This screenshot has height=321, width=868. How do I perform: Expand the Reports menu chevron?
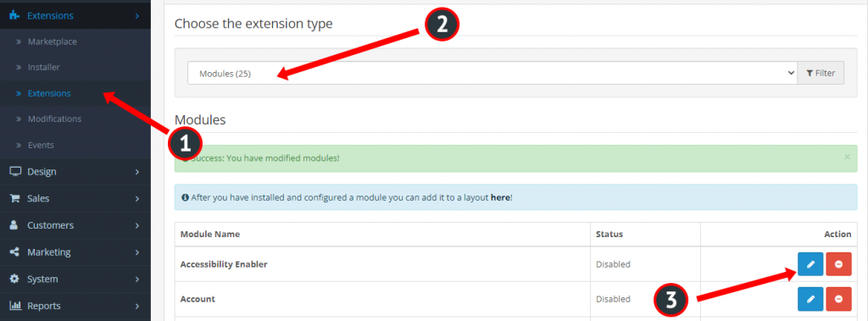click(136, 306)
